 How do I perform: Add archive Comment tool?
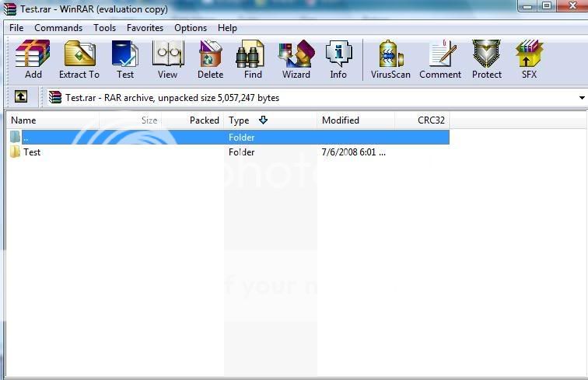tap(444, 54)
